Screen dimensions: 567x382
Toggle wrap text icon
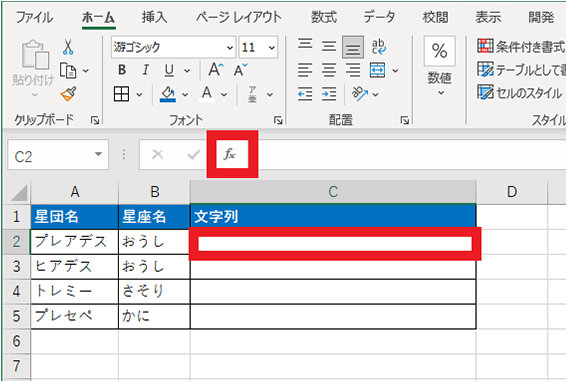coord(379,47)
